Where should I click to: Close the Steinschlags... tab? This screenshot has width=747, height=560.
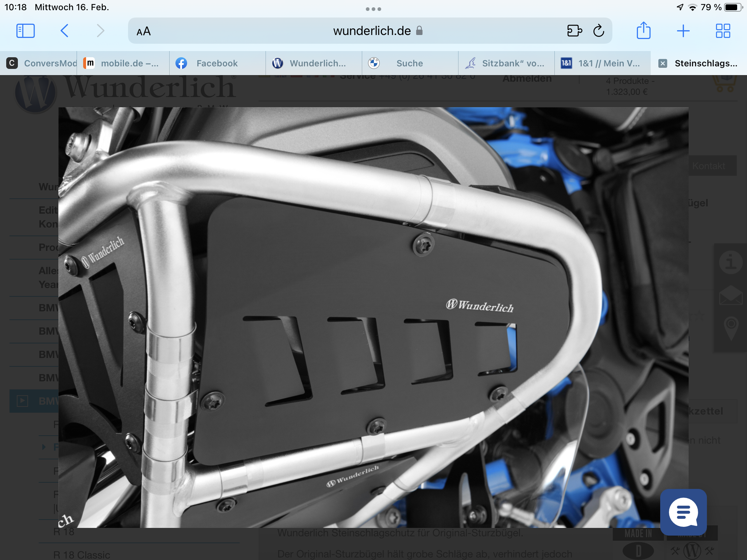point(663,63)
